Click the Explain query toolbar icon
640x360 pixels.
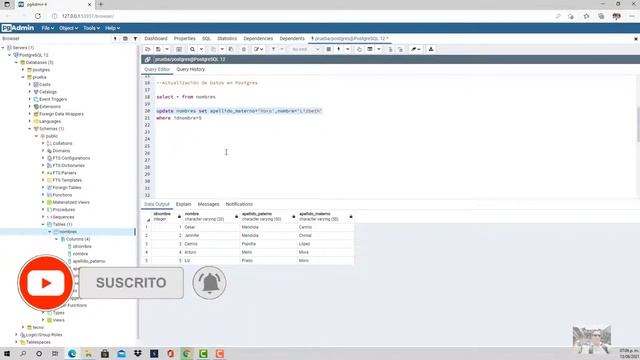pyautogui.click(x=359, y=49)
